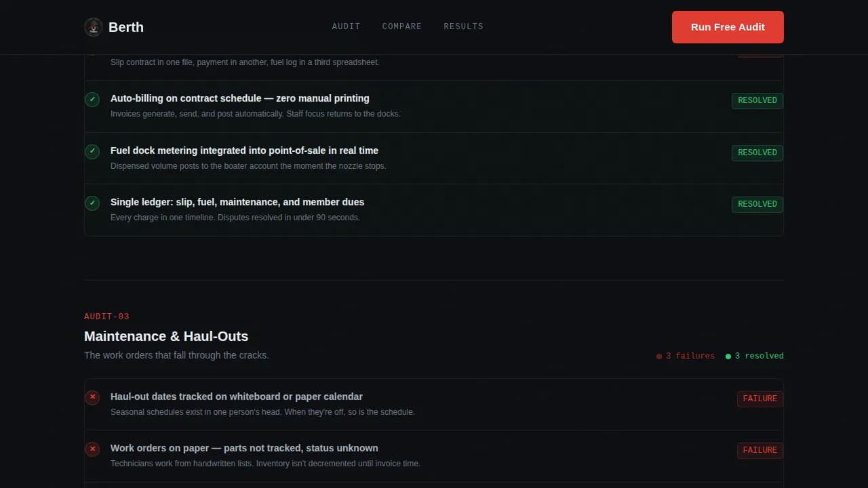Click green check icon beside Auto-billing row
The height and width of the screenshot is (488, 868).
92,100
